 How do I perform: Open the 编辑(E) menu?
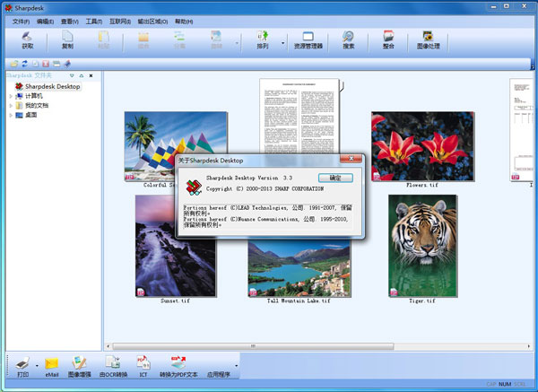point(46,22)
